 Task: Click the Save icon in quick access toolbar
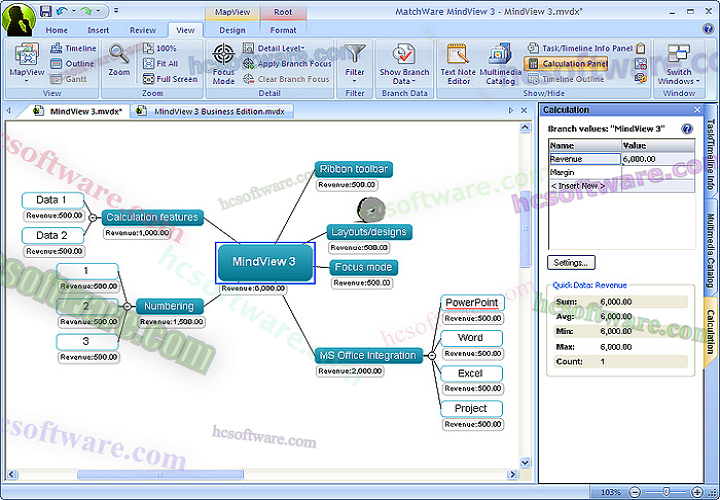pyautogui.click(x=45, y=11)
